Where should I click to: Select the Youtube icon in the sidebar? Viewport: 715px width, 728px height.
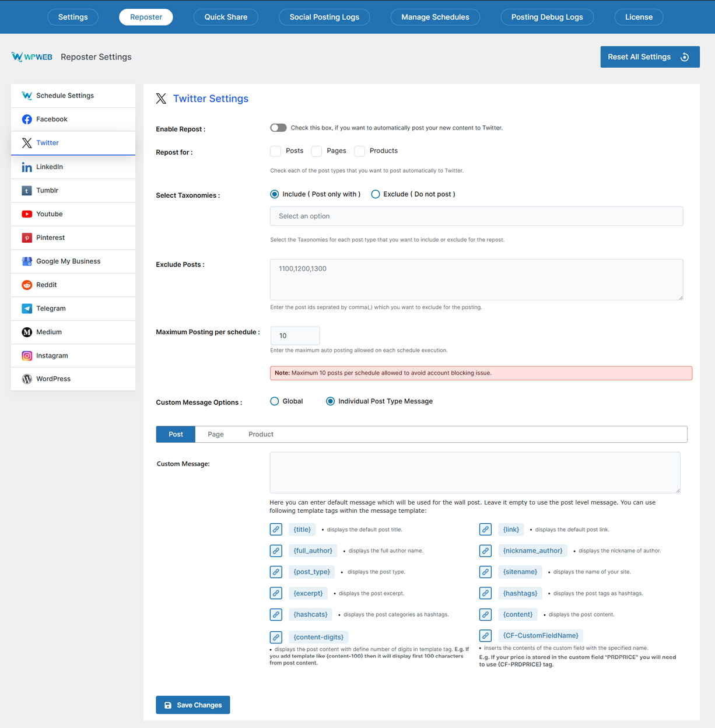(27, 214)
